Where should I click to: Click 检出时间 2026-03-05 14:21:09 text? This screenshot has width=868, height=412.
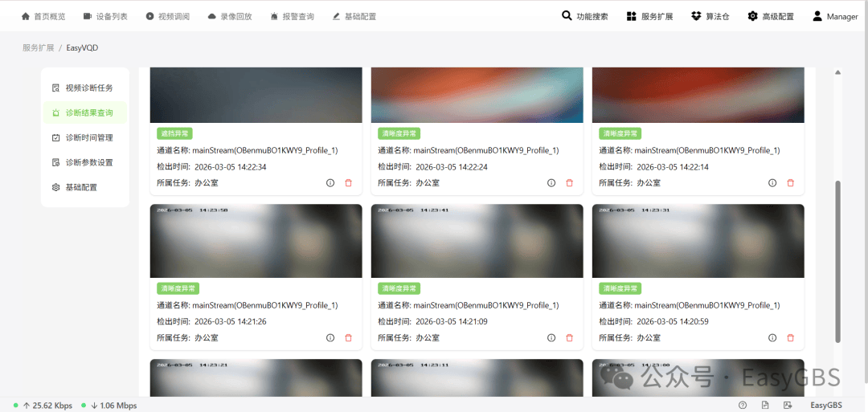433,322
